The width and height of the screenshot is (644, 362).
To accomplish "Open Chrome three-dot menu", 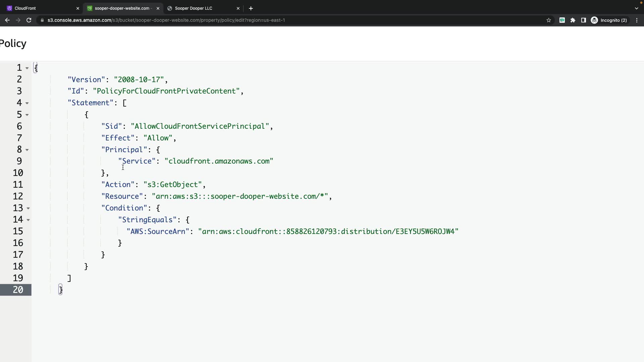I will tap(637, 20).
